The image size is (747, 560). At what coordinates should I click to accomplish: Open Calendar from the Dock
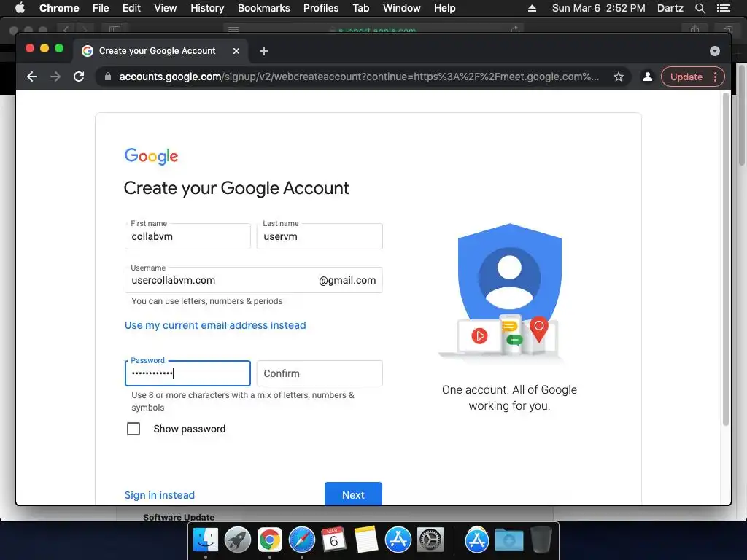[333, 540]
